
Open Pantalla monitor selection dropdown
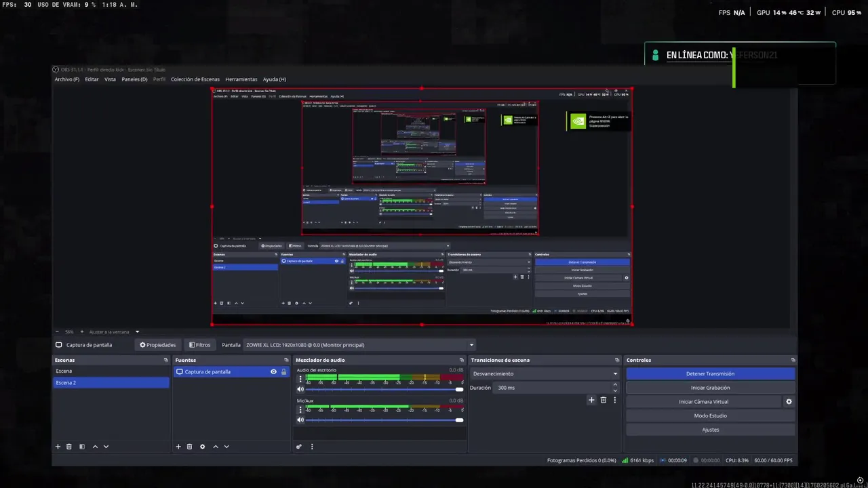[359, 345]
